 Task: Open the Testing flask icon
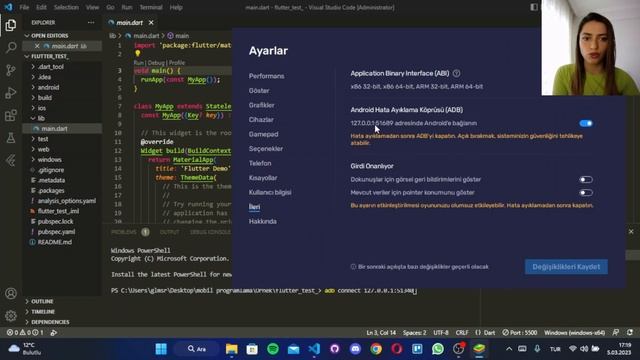pyautogui.click(x=11, y=138)
